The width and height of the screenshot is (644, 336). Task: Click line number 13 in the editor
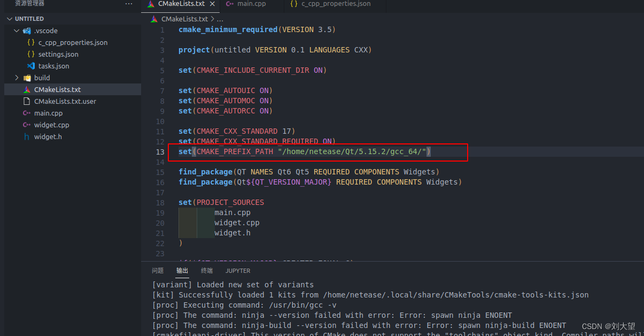(160, 151)
